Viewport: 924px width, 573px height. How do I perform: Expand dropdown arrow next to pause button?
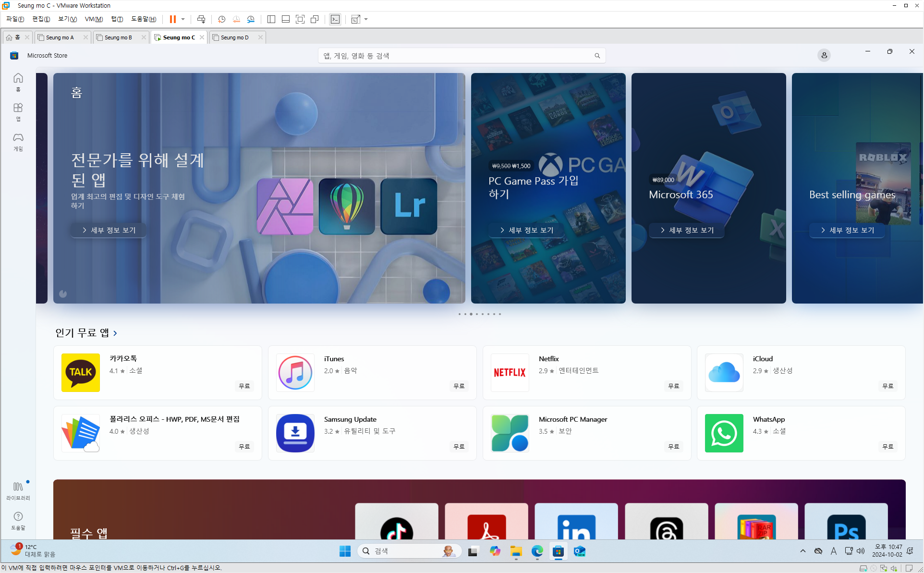coord(183,19)
